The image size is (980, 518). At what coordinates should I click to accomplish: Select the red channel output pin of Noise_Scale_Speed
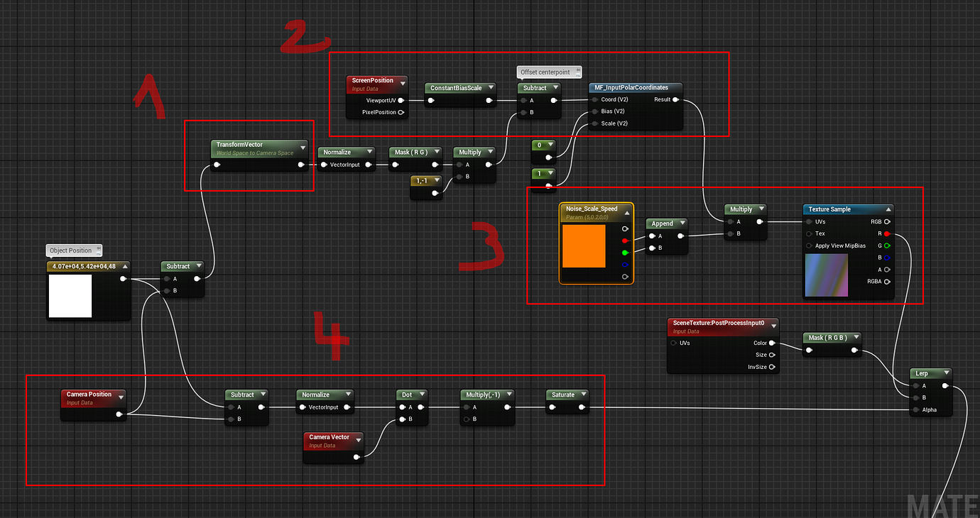[625, 240]
